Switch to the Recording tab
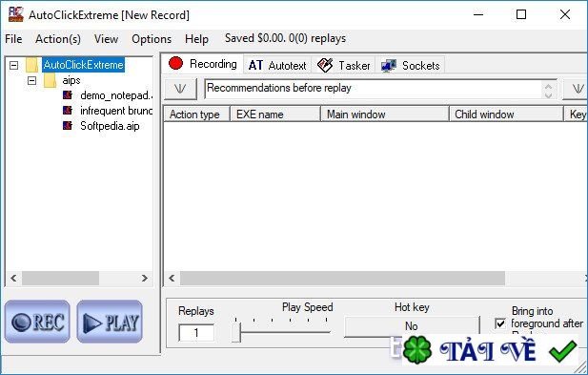 (202, 64)
